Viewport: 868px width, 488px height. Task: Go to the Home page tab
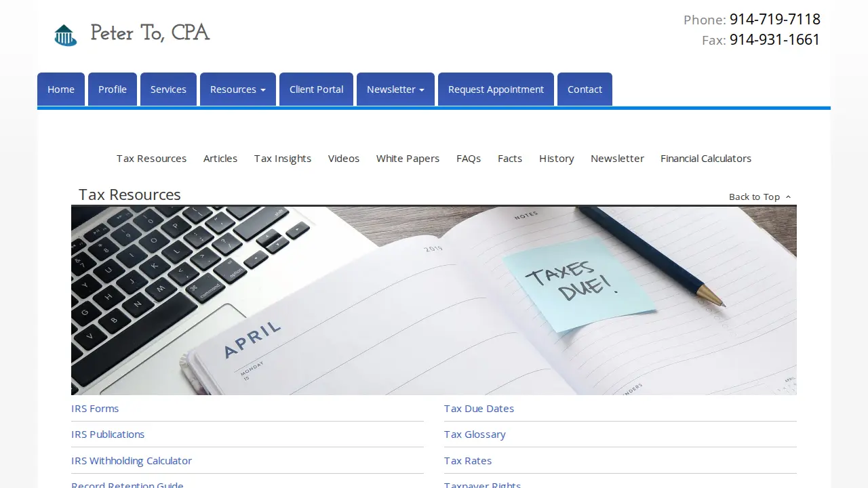click(61, 89)
